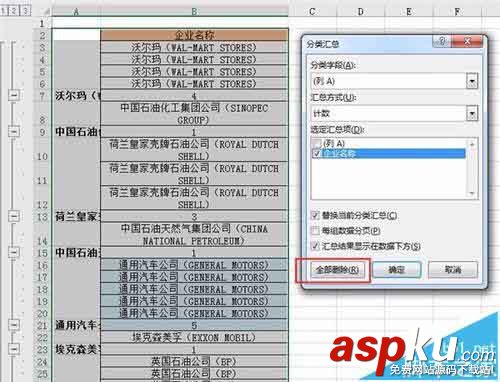This screenshot has width=500, height=382.
Task: Click outline level 3 button
Action: (x=25, y=11)
